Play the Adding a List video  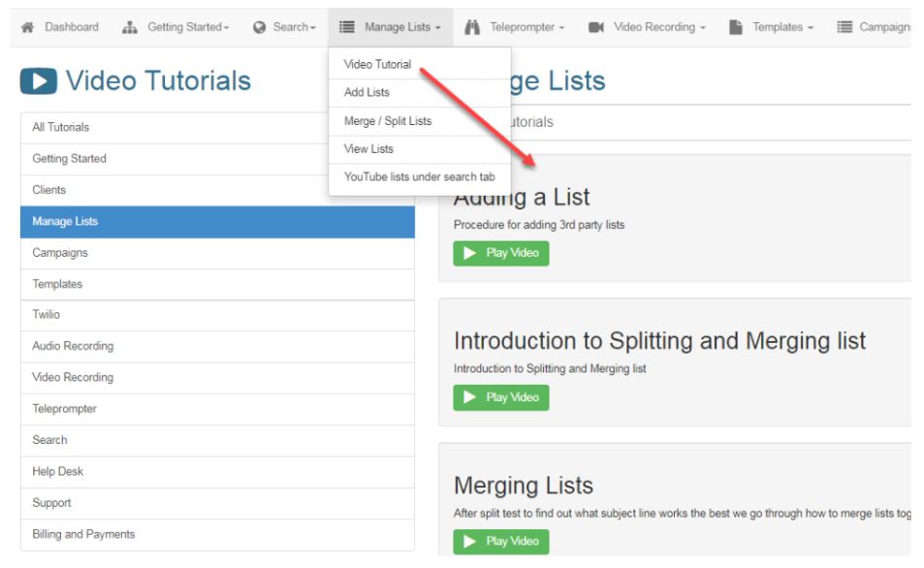(500, 253)
